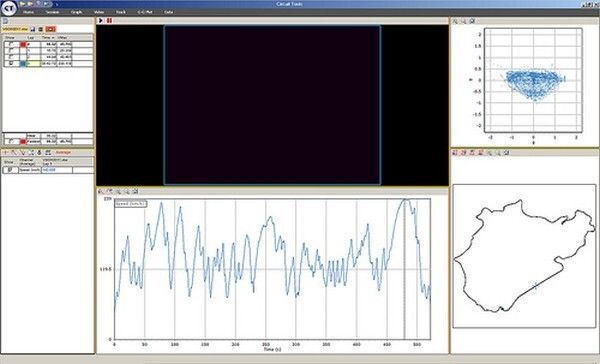Click blue color swatch of fourth lap
The height and width of the screenshot is (364, 600).
point(23,63)
